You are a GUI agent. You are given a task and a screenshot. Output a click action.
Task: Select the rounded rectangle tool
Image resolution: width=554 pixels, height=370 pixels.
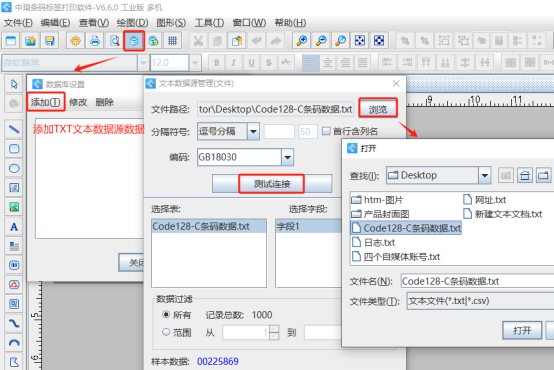pyautogui.click(x=14, y=149)
